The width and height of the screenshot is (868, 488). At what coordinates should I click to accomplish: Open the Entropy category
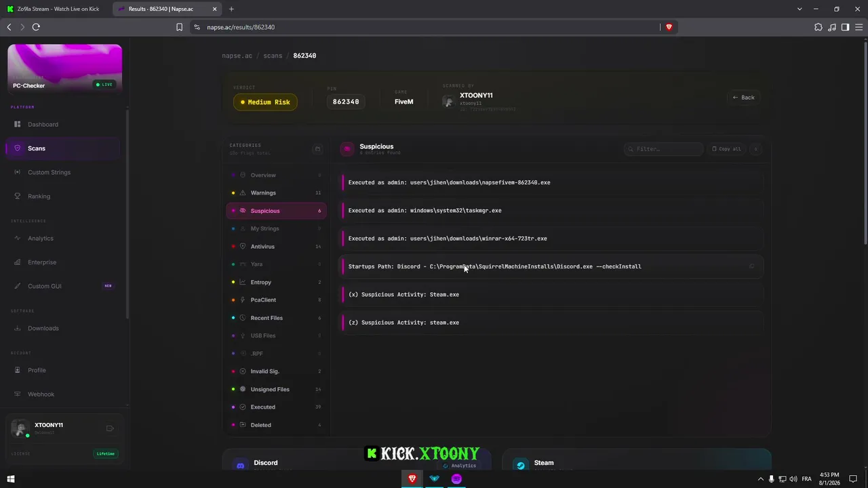click(x=276, y=282)
